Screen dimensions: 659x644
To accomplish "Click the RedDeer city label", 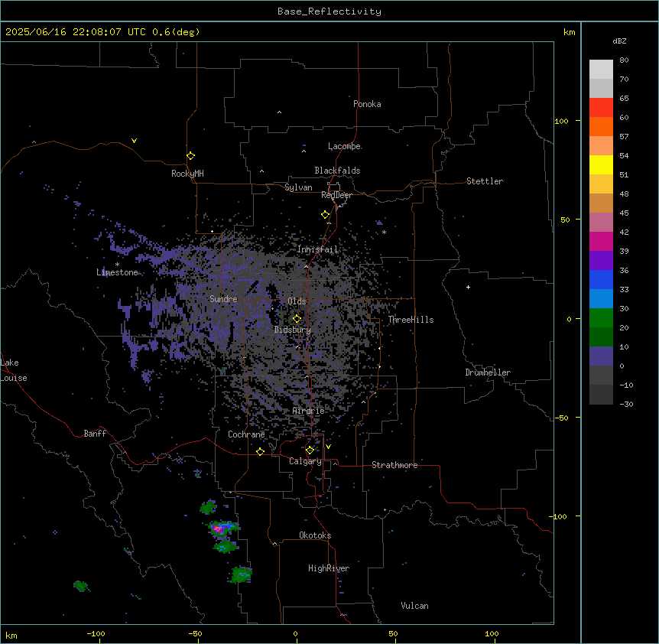I will pyautogui.click(x=336, y=195).
